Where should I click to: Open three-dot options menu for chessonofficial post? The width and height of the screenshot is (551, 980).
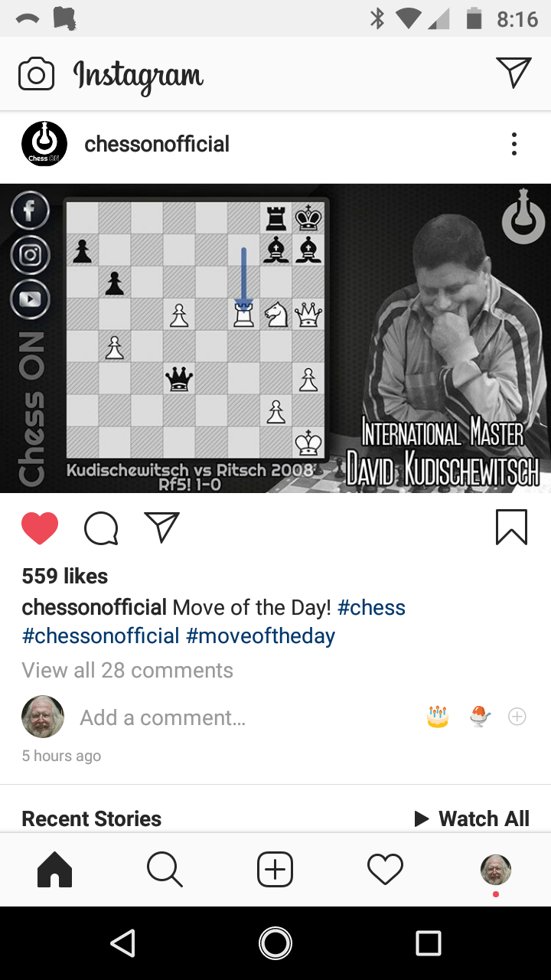coord(514,144)
